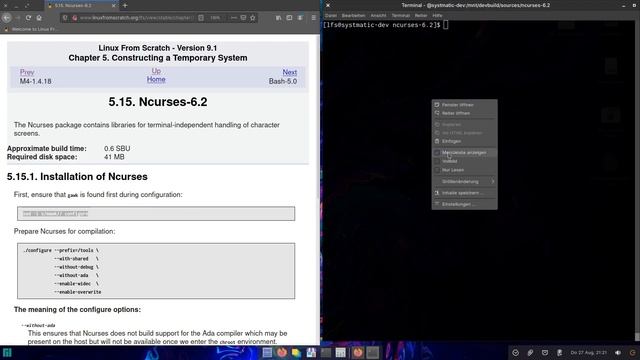
Task: Open a new Firefox tab with plus
Action: [x=125, y=6]
